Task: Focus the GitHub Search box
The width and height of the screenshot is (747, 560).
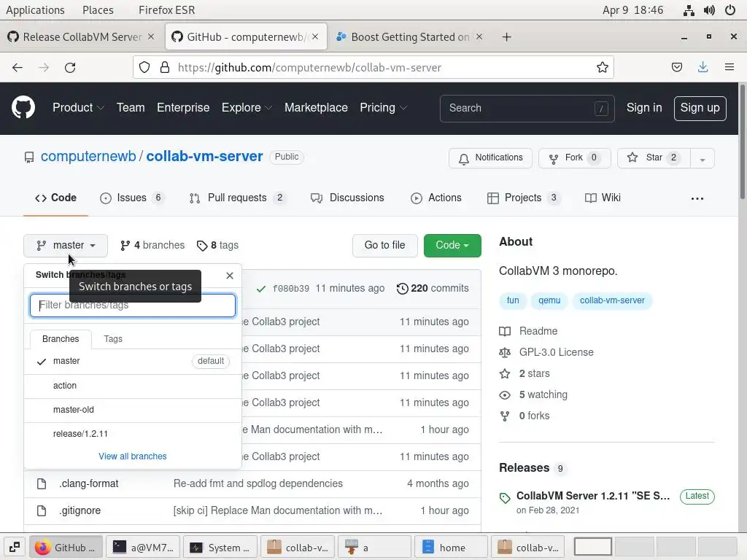Action: pos(527,109)
